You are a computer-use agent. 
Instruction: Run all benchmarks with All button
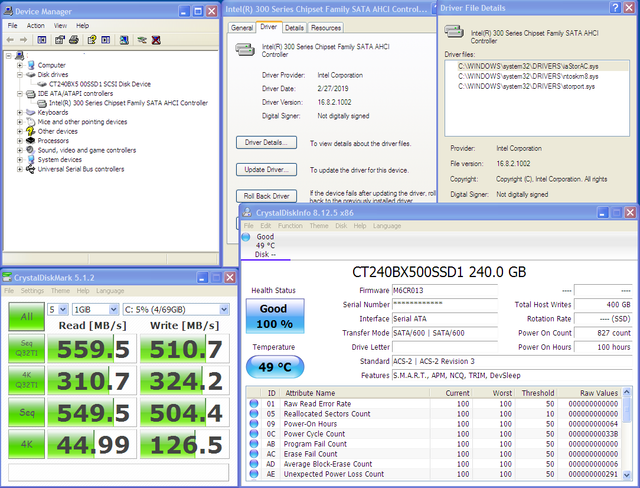pyautogui.click(x=27, y=316)
